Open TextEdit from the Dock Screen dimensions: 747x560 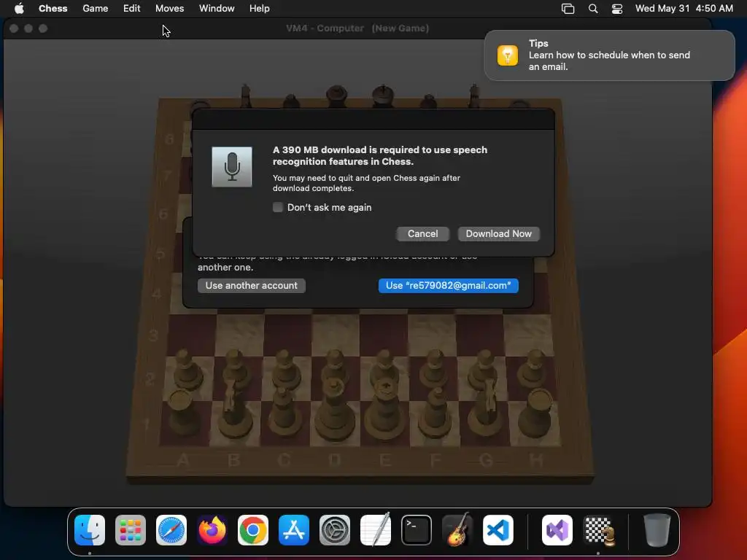pos(376,529)
